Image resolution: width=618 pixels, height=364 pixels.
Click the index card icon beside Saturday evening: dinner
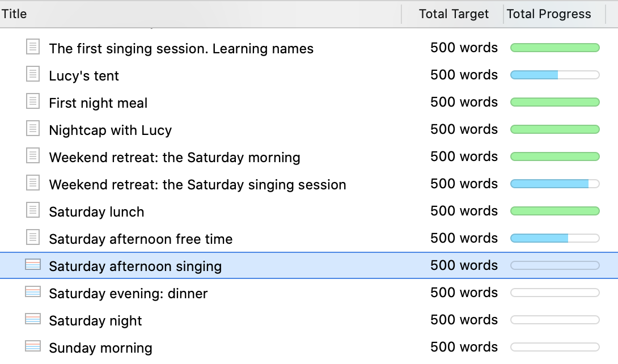pos(33,292)
